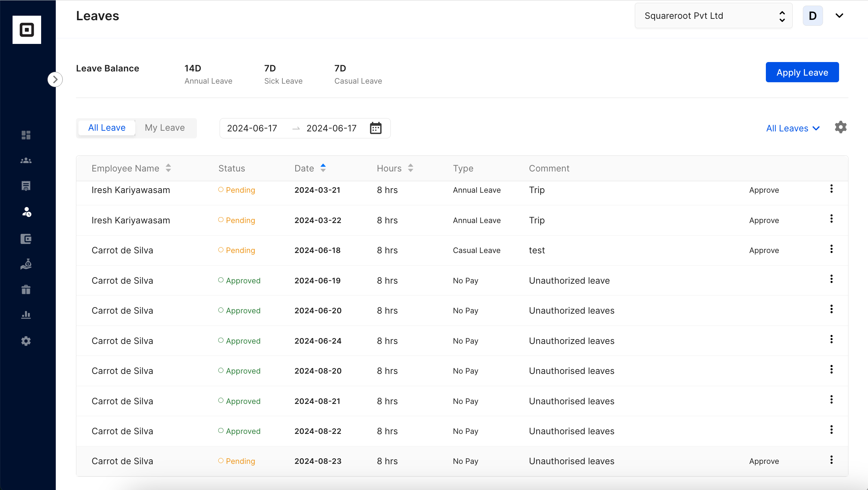Open the gift box benefits icon in sidebar
Image resolution: width=868 pixels, height=490 pixels.
(26, 290)
